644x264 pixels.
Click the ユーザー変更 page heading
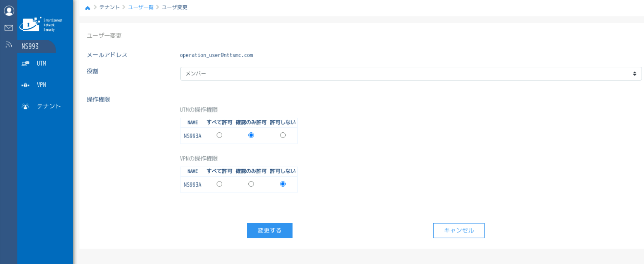point(104,36)
